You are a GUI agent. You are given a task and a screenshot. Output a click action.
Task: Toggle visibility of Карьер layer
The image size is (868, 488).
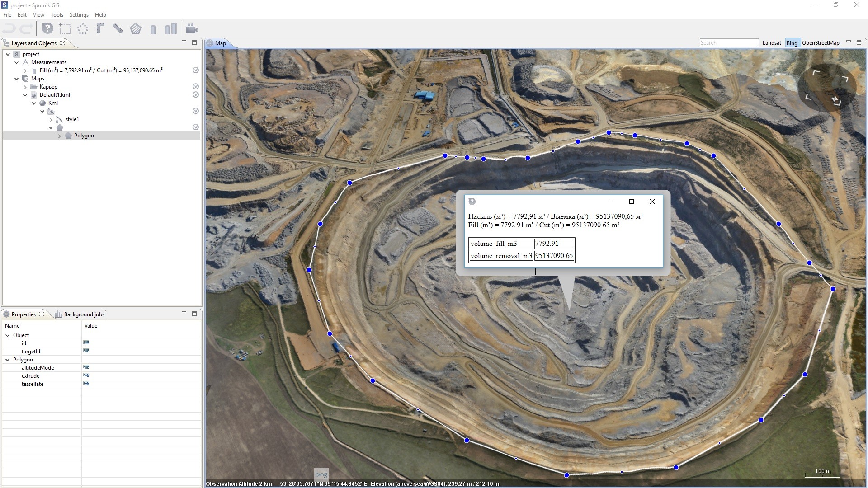pyautogui.click(x=196, y=86)
